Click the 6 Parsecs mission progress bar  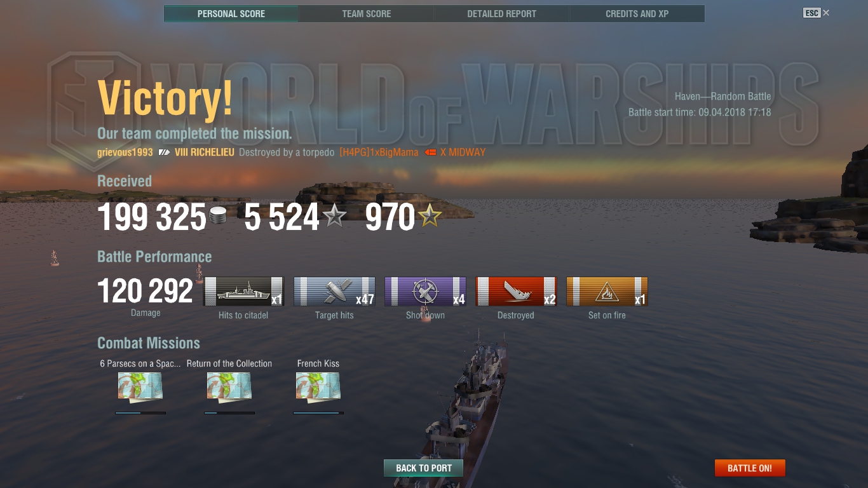pos(140,413)
